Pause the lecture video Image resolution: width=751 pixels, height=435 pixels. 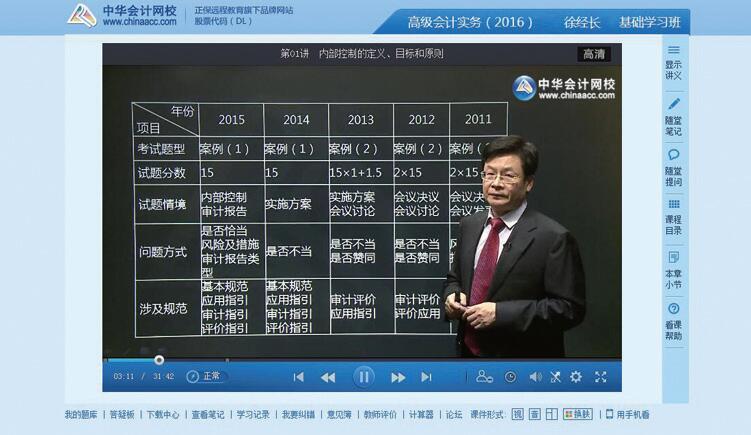(x=364, y=377)
